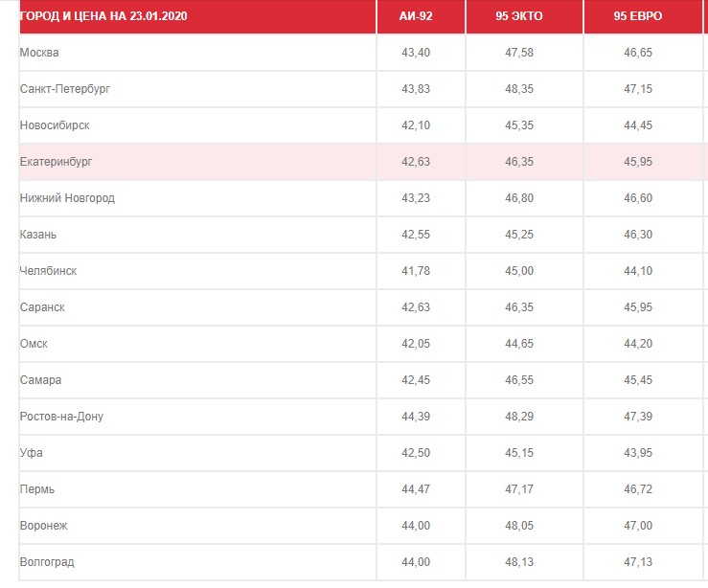708x588 pixels.
Task: Click Казань 95 ЕВРО price 46,30
Action: point(638,235)
